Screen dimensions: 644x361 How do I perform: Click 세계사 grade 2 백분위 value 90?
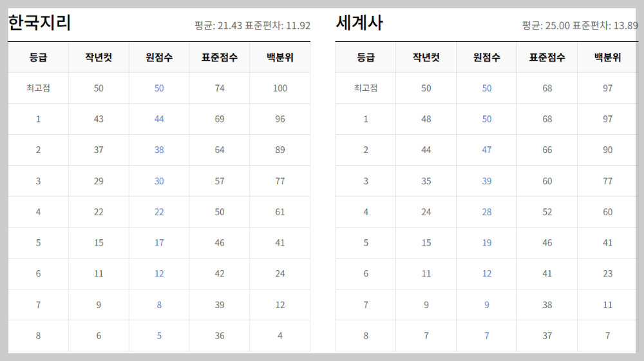click(607, 150)
